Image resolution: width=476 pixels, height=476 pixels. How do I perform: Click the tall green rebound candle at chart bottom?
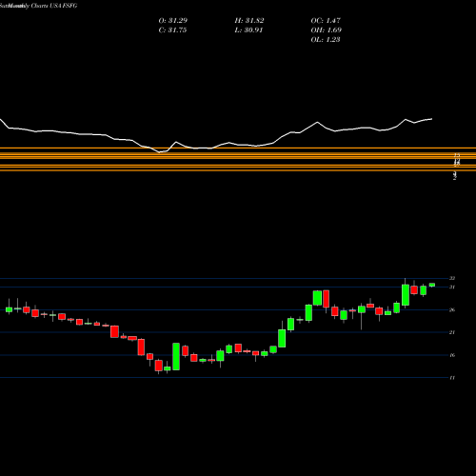coord(176,356)
